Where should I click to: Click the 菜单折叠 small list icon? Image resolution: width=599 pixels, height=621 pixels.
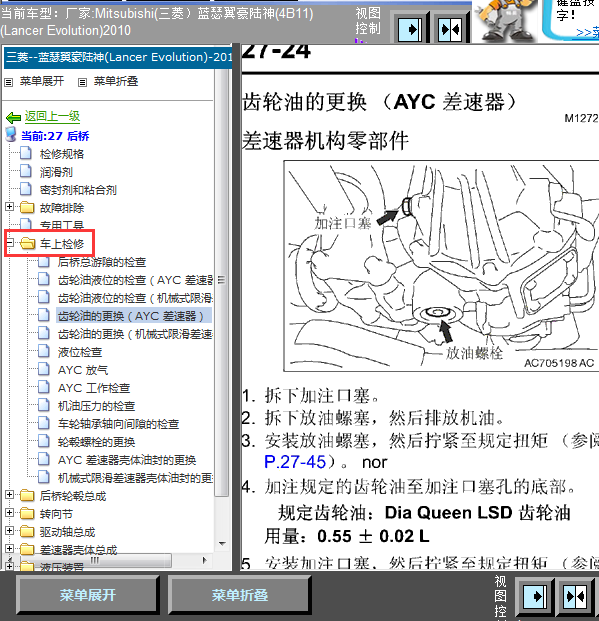(x=82, y=82)
